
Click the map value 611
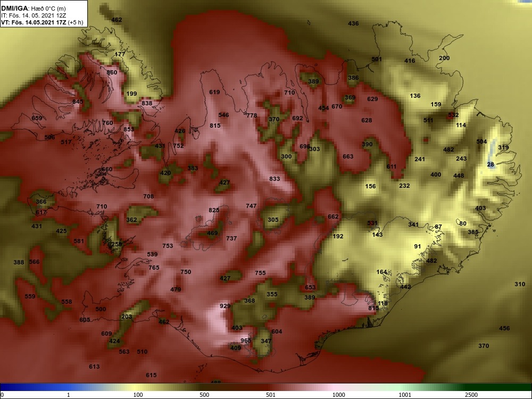[x=392, y=167]
